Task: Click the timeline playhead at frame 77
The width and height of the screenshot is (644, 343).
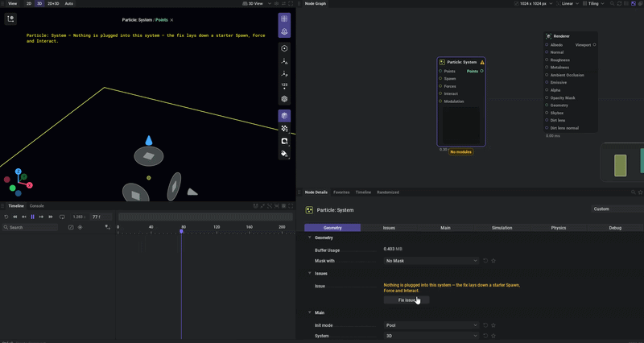Action: [x=181, y=232]
